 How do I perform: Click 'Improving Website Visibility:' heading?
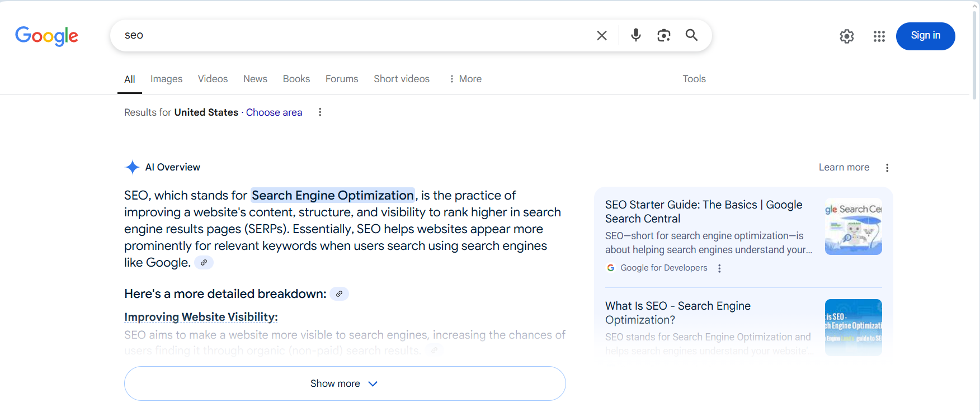click(201, 317)
